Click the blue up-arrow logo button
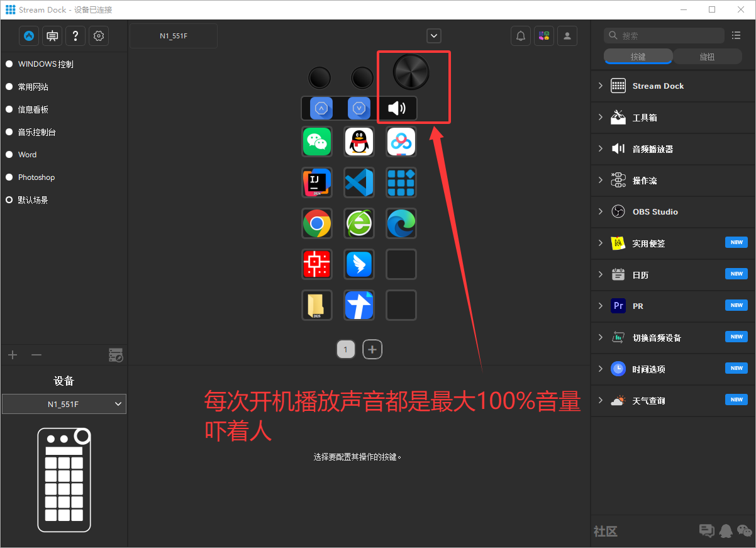Image resolution: width=756 pixels, height=548 pixels. click(x=29, y=36)
